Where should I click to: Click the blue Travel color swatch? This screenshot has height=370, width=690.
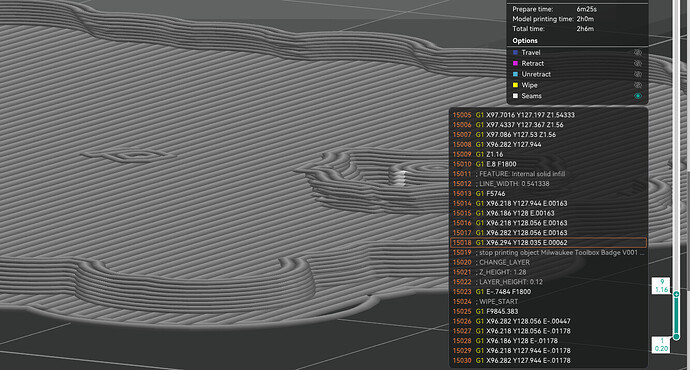point(515,52)
